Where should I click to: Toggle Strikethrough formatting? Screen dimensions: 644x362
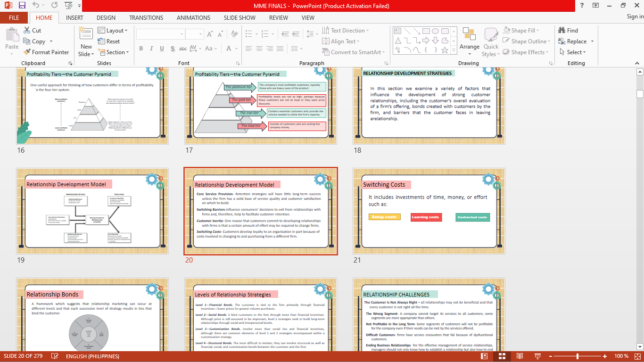[184, 49]
